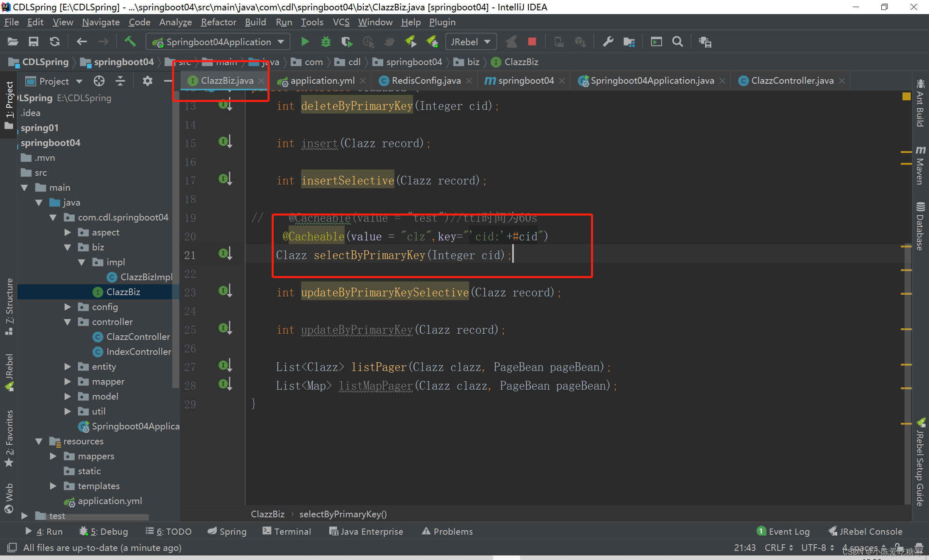Click the Project panel settings gear

click(147, 81)
